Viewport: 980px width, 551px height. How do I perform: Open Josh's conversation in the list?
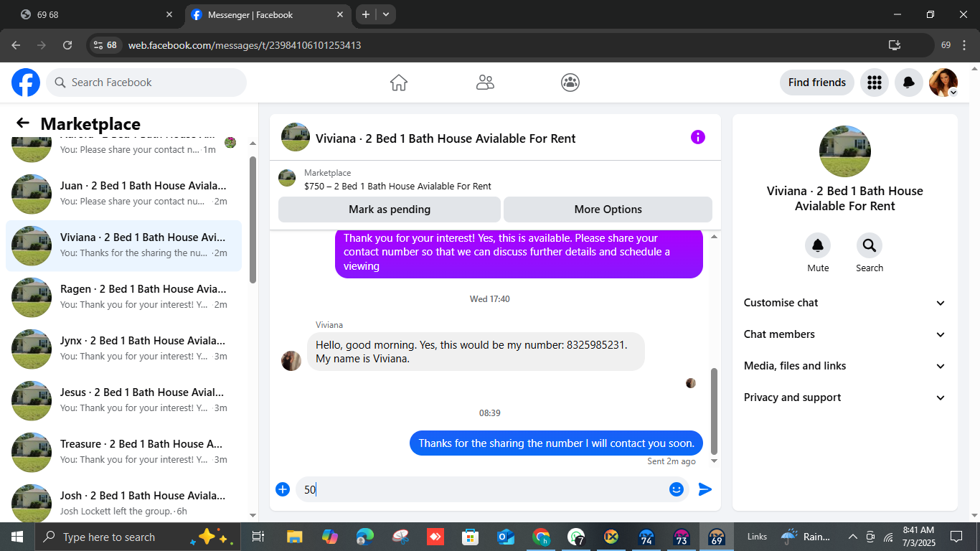123,502
